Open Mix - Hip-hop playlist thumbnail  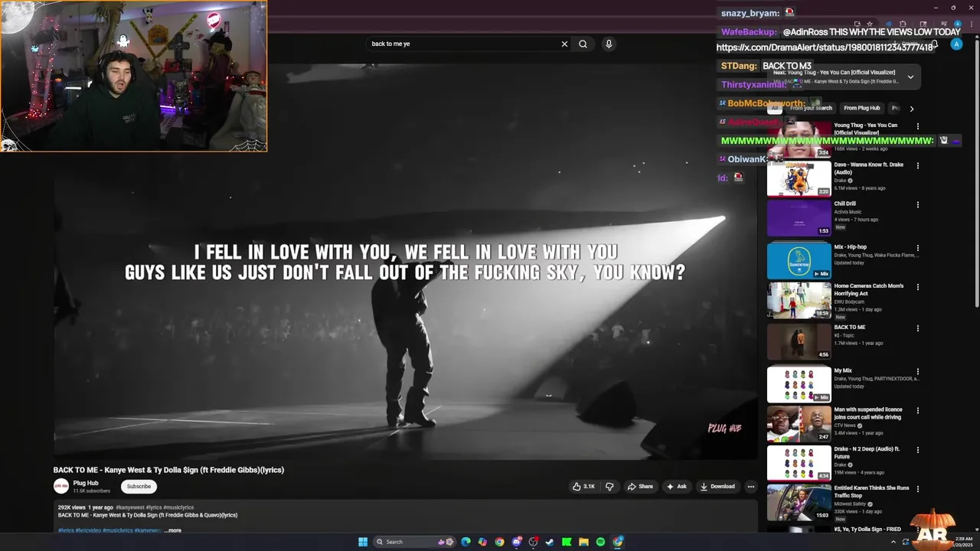tap(799, 261)
